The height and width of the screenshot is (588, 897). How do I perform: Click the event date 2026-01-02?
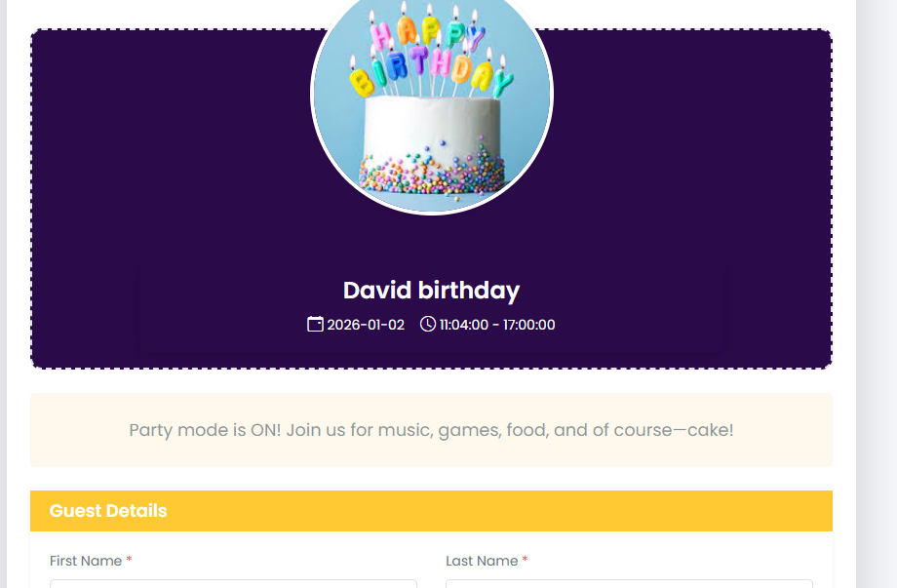pos(365,325)
